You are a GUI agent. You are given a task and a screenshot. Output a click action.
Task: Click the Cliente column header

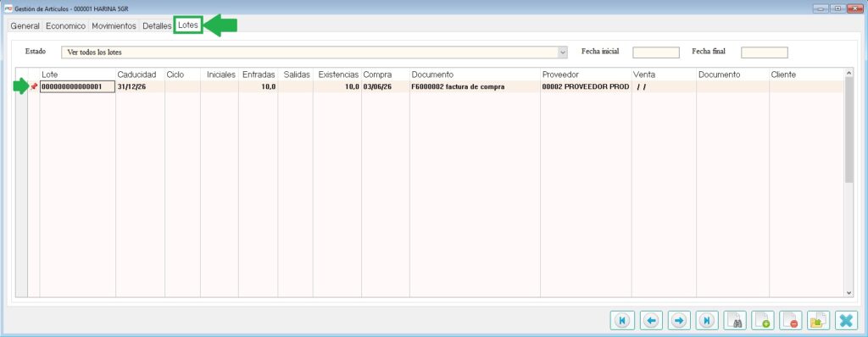coord(806,75)
